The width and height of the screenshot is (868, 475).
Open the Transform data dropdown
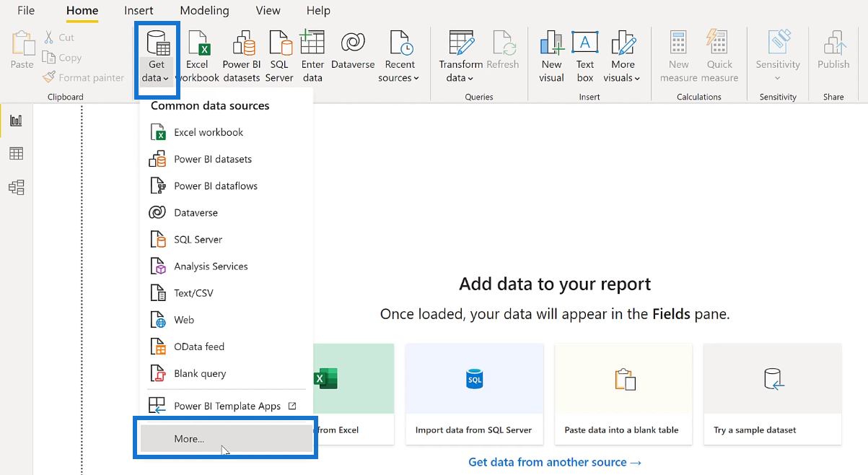pyautogui.click(x=460, y=58)
